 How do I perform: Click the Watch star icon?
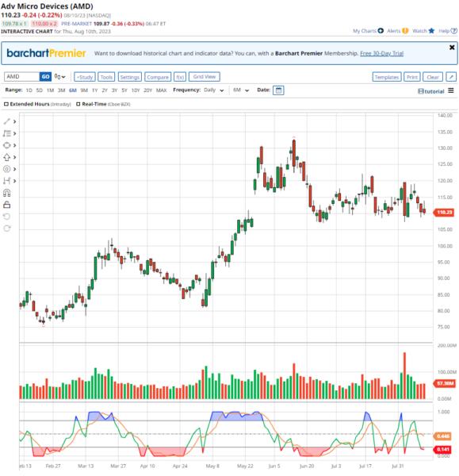click(431, 31)
